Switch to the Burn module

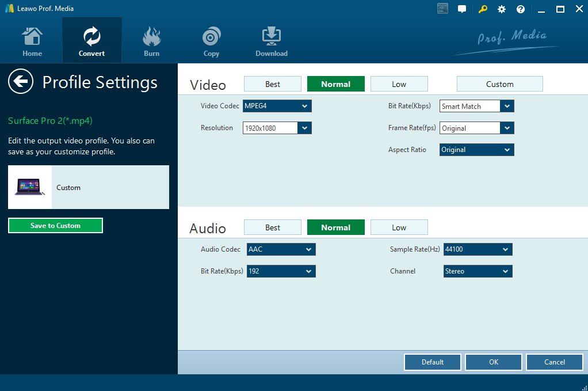pos(152,42)
